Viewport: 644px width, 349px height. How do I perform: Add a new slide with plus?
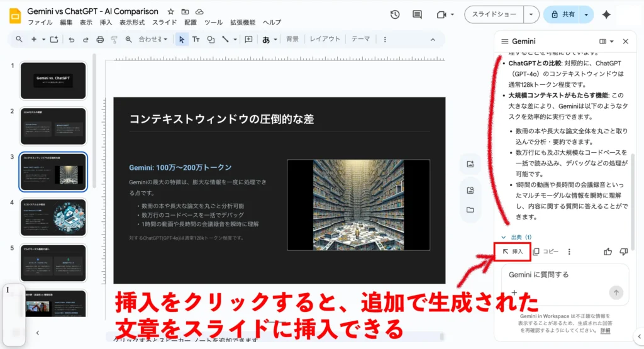[x=34, y=40]
